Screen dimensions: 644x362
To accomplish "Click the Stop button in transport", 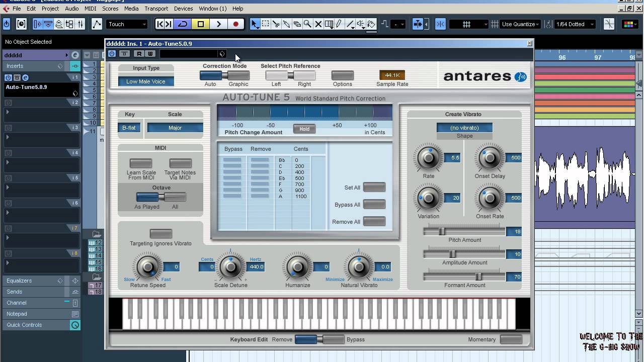I will click(201, 24).
